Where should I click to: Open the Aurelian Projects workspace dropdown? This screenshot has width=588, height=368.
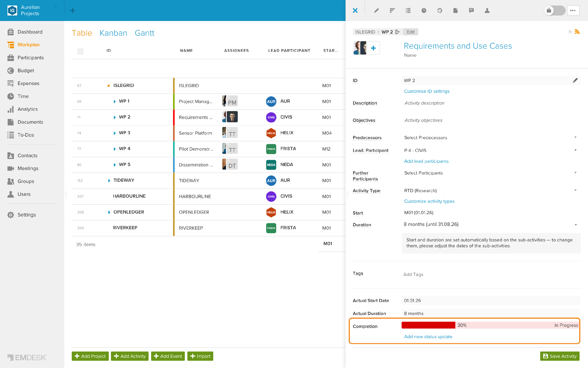point(56,7)
